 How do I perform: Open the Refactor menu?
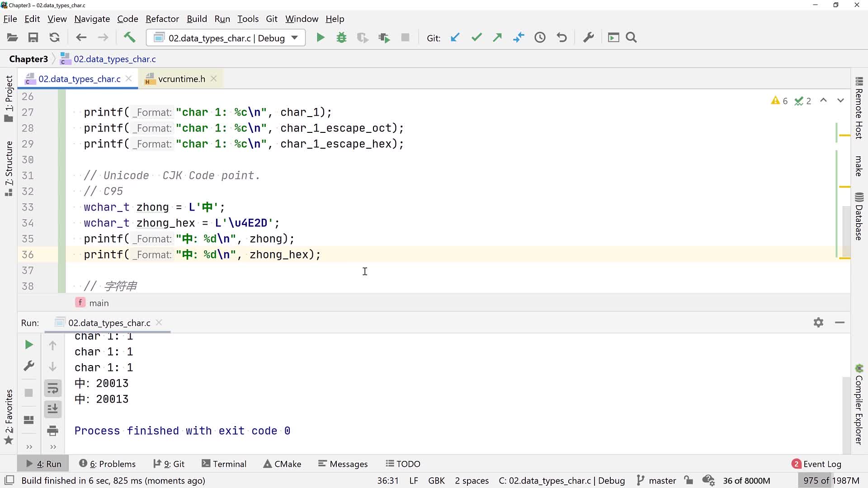(162, 19)
